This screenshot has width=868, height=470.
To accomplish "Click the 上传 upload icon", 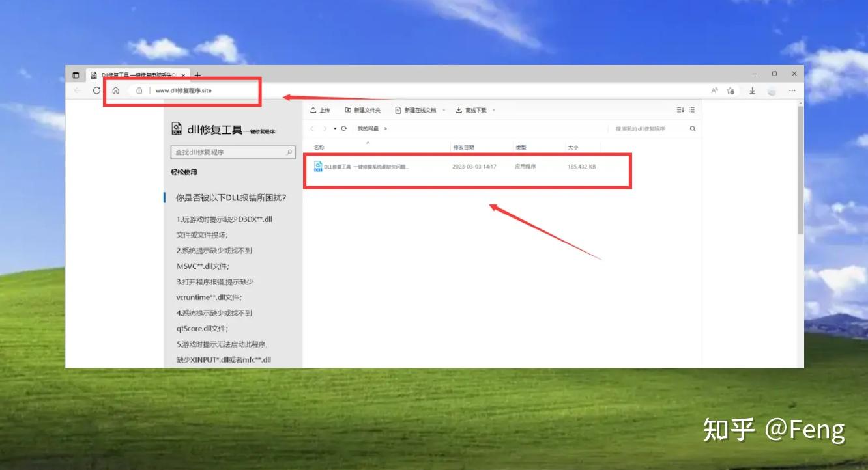I will coord(313,109).
